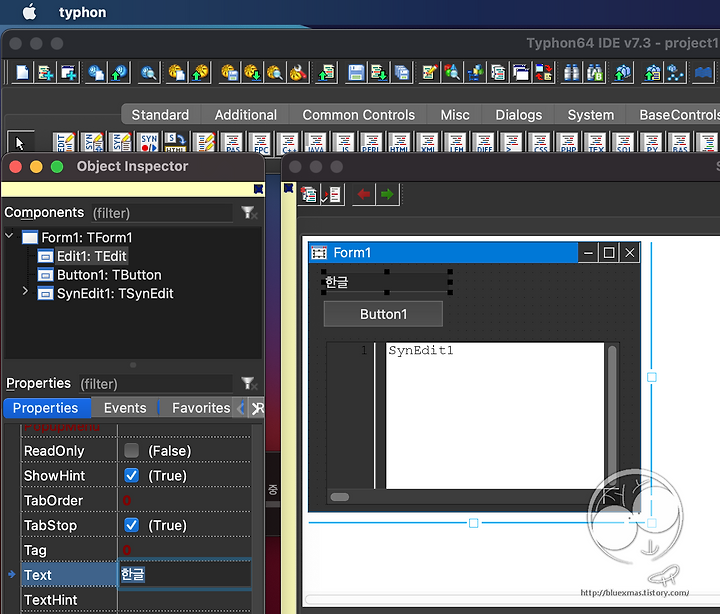Viewport: 720px width, 614px height.
Task: Select Edit1: TEdit in the component tree
Action: coord(91,256)
